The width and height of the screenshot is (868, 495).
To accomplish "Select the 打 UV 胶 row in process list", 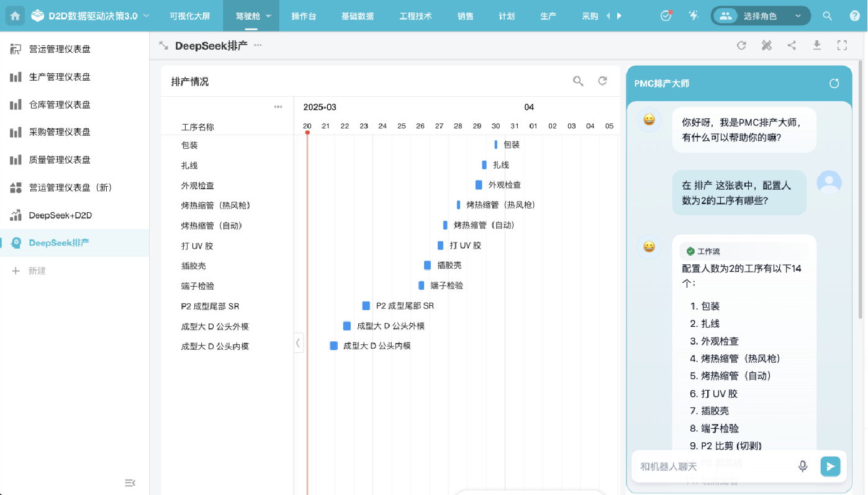I will (227, 246).
